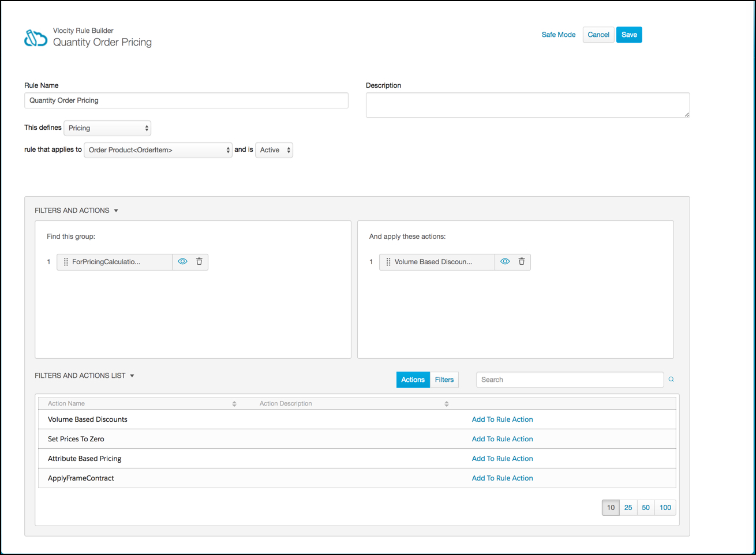Click the Vlocity cloud logo icon
756x555 pixels.
point(36,38)
